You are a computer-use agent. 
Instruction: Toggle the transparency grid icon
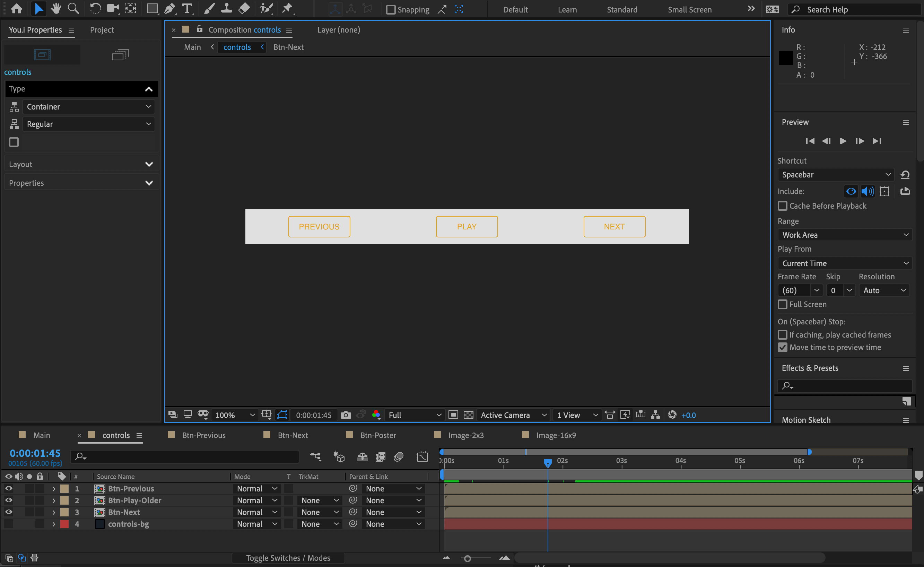[468, 415]
